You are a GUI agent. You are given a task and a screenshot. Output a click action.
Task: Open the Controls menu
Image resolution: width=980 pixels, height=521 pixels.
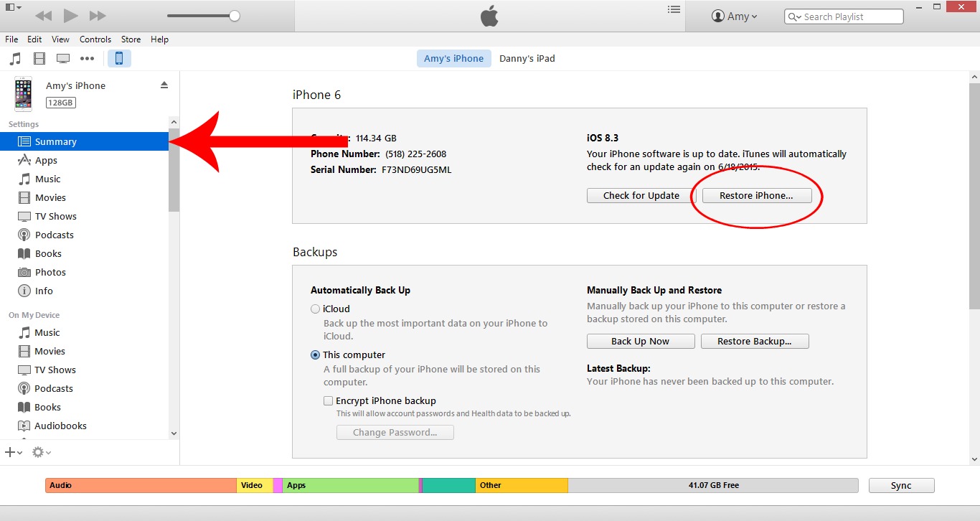click(95, 39)
